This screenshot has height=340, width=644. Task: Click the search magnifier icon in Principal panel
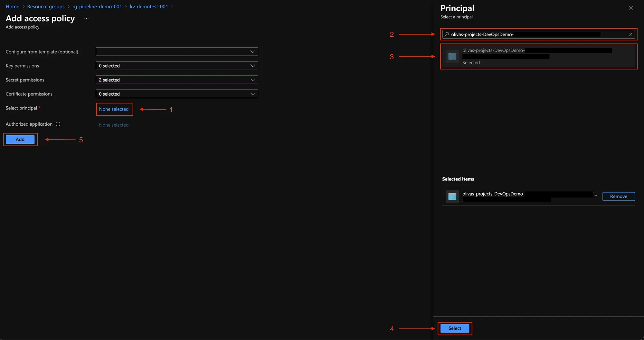[447, 34]
